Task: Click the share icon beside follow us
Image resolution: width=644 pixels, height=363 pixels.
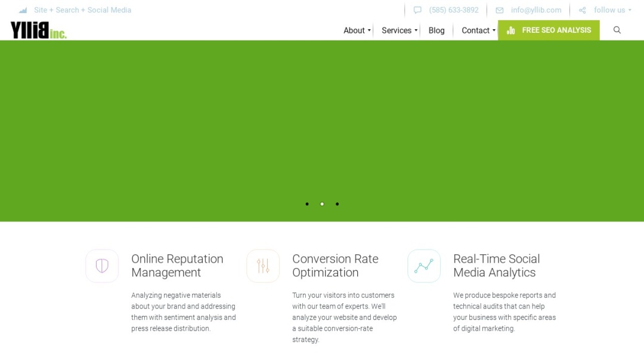Action: click(581, 10)
